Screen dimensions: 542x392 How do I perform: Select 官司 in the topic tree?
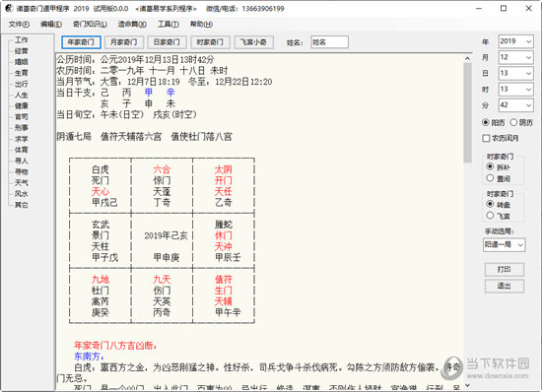(x=21, y=117)
